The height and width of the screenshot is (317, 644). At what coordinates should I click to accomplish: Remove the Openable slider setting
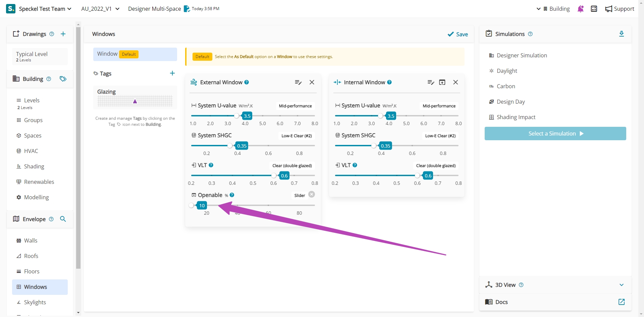tap(312, 195)
